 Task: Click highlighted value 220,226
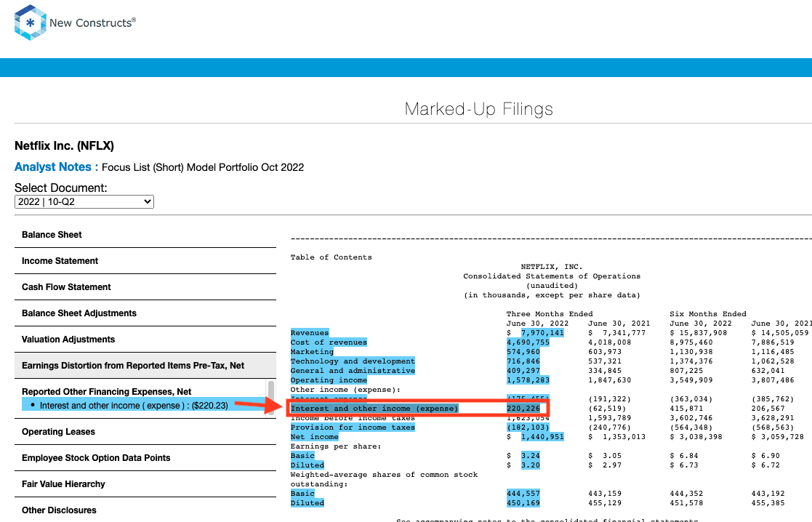click(x=523, y=409)
